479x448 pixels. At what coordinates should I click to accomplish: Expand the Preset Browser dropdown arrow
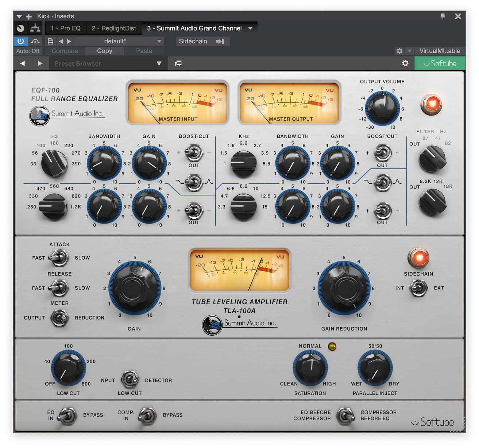(159, 63)
